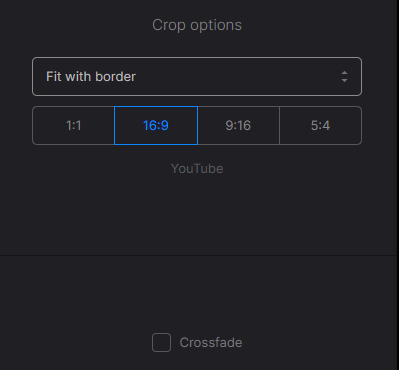The width and height of the screenshot is (399, 370).
Task: Tick the empty box beside Crossfade
Action: coord(161,342)
